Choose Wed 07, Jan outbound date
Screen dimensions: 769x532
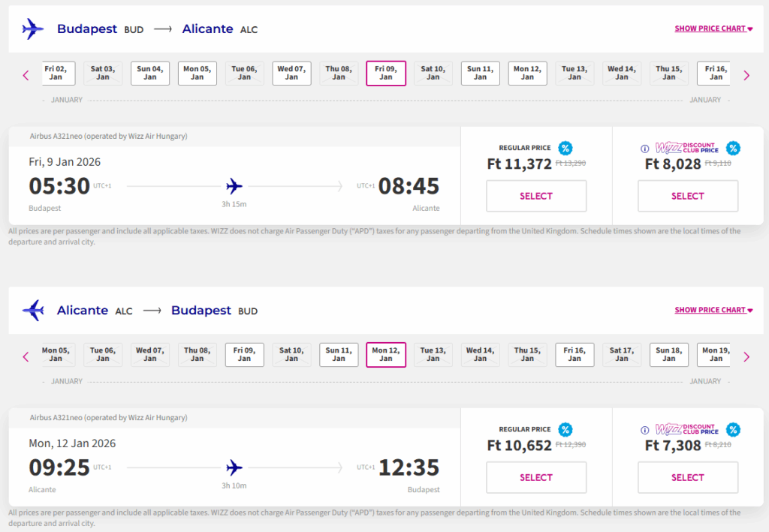pos(291,73)
